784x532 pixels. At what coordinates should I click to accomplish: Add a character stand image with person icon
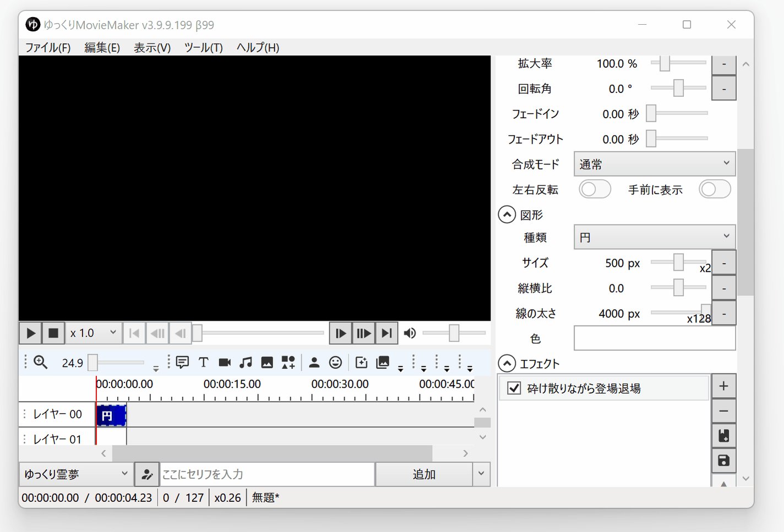[x=314, y=362]
